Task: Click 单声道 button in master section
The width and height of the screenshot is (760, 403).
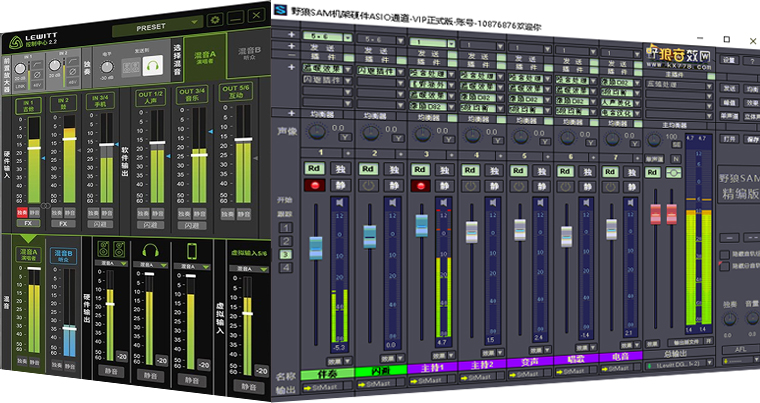Action: (655, 159)
